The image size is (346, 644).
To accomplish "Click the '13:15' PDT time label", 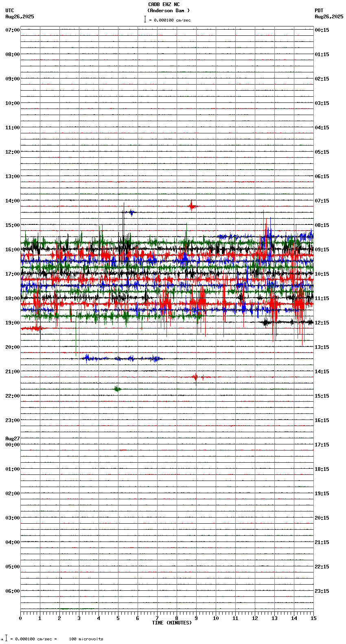I will coord(322,347).
